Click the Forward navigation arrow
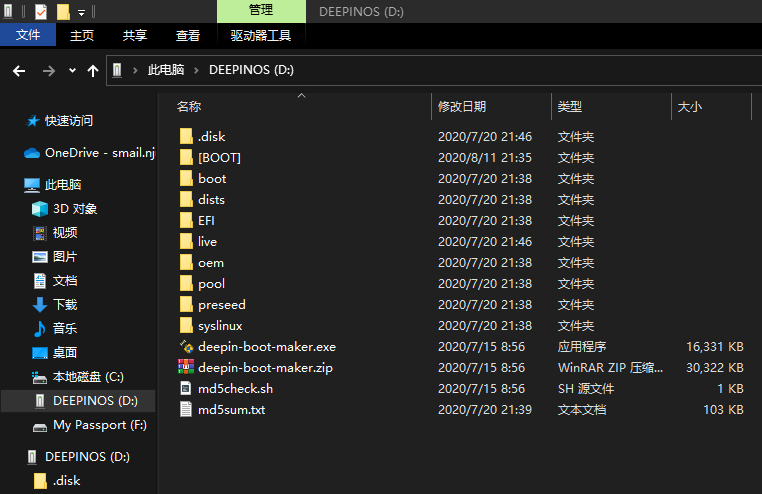762x494 pixels. coord(49,71)
